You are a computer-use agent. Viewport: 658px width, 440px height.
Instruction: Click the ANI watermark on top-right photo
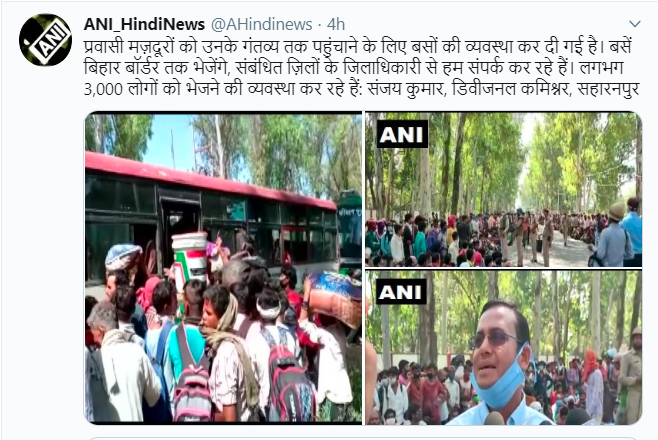pos(402,134)
